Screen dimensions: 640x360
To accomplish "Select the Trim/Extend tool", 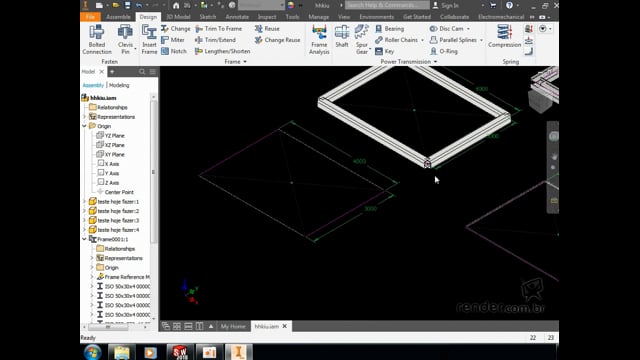I will [x=216, y=40].
